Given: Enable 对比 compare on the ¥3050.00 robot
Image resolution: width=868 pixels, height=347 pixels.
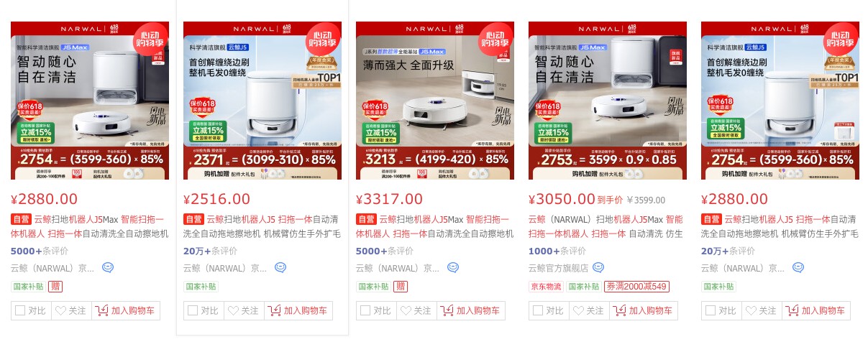Looking at the screenshot, I should 537,311.
